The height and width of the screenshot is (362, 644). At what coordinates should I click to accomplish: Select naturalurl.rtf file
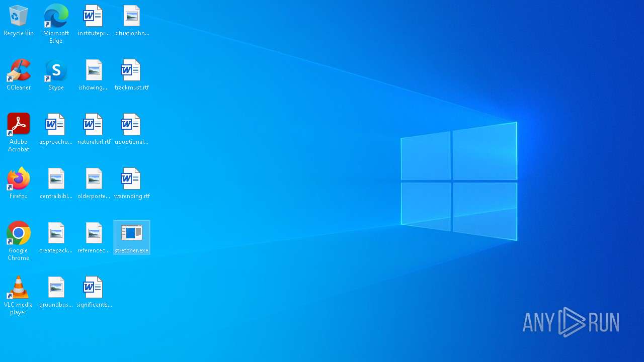click(x=94, y=129)
